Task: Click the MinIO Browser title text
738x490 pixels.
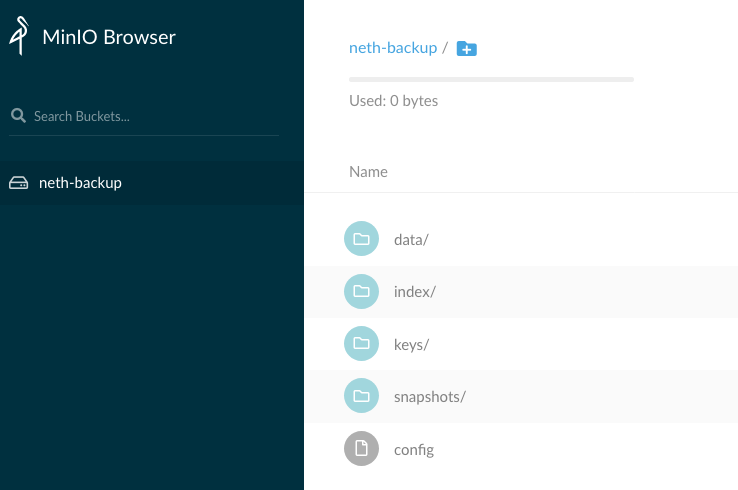Action: point(109,37)
